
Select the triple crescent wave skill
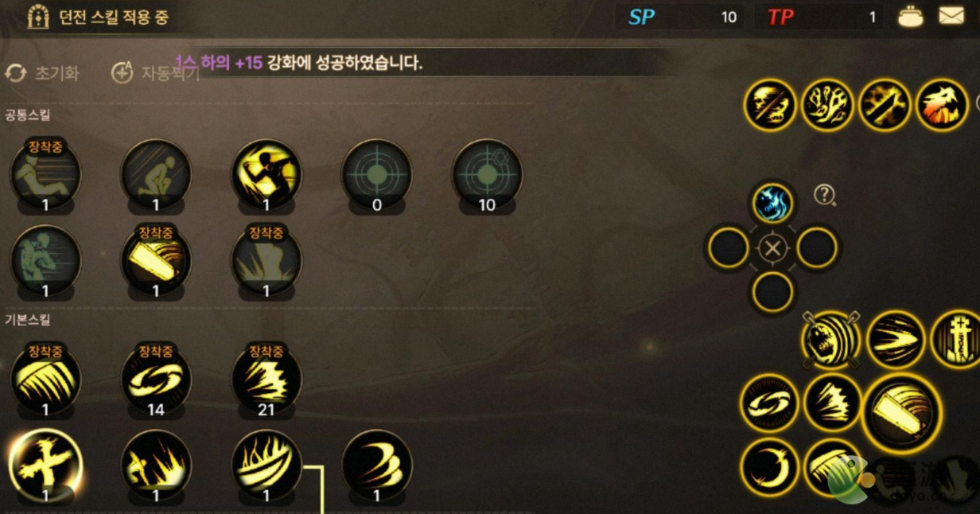(377, 465)
